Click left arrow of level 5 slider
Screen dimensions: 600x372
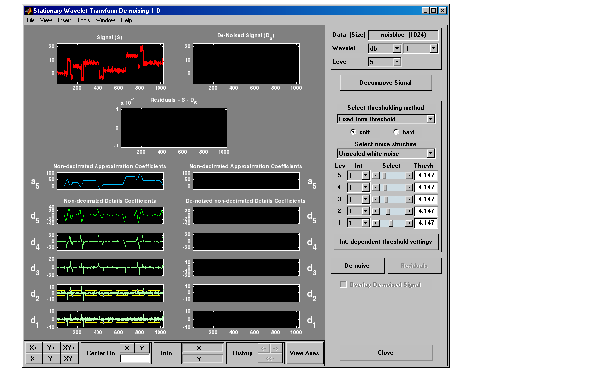tap(376, 176)
